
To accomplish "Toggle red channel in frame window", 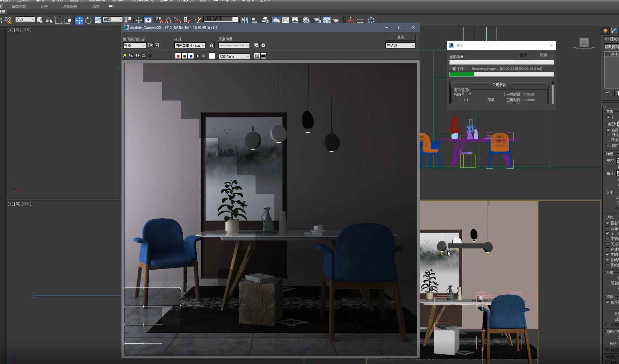I will pos(178,56).
